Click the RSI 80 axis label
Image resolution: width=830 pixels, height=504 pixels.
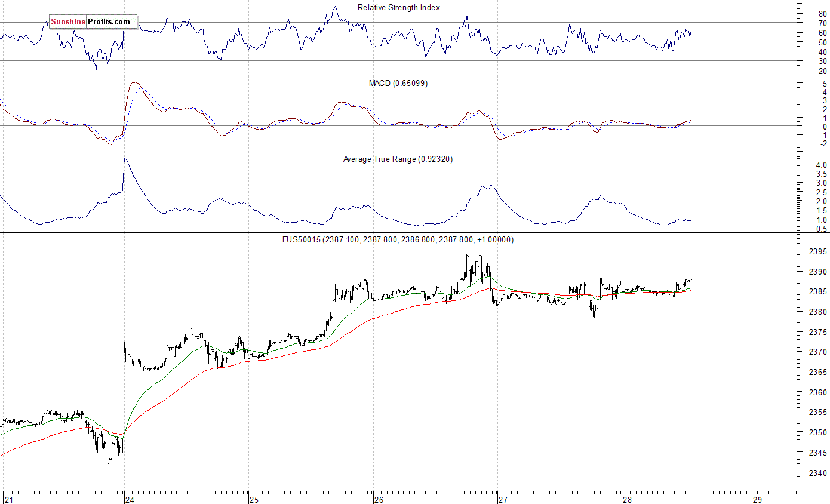(x=822, y=14)
